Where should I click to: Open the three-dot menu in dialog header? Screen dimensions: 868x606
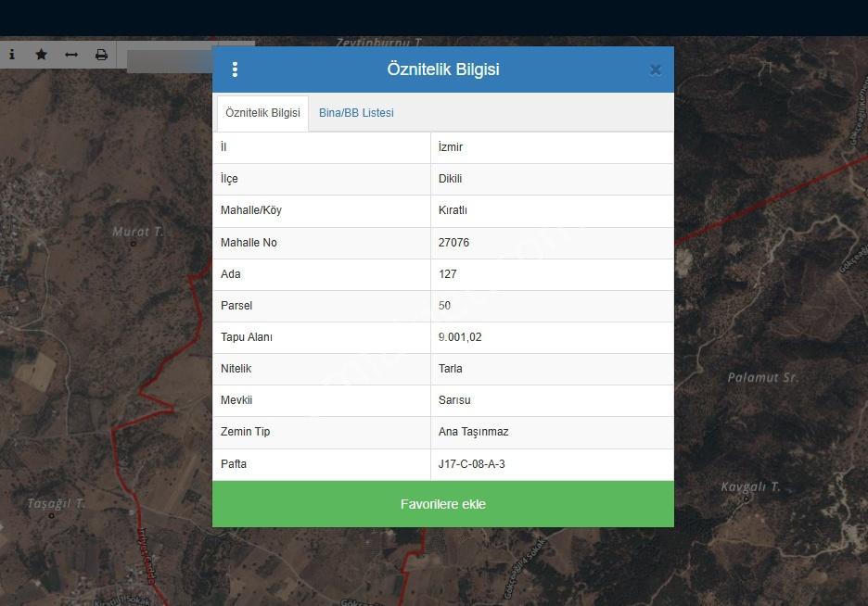[x=235, y=69]
